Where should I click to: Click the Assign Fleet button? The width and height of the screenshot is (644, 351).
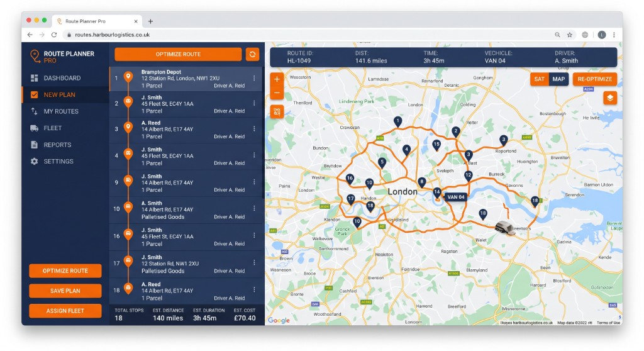pos(65,311)
